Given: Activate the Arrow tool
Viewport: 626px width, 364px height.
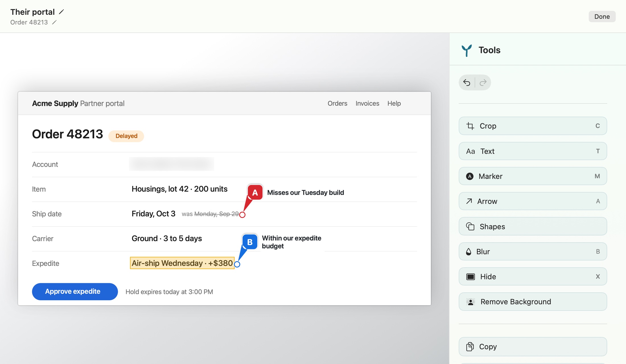Looking at the screenshot, I should [533, 201].
